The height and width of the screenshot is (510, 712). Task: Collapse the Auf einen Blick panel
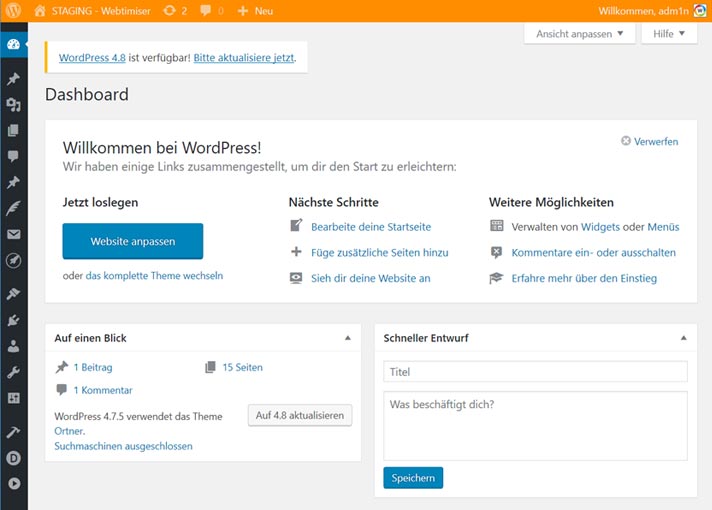pyautogui.click(x=348, y=338)
